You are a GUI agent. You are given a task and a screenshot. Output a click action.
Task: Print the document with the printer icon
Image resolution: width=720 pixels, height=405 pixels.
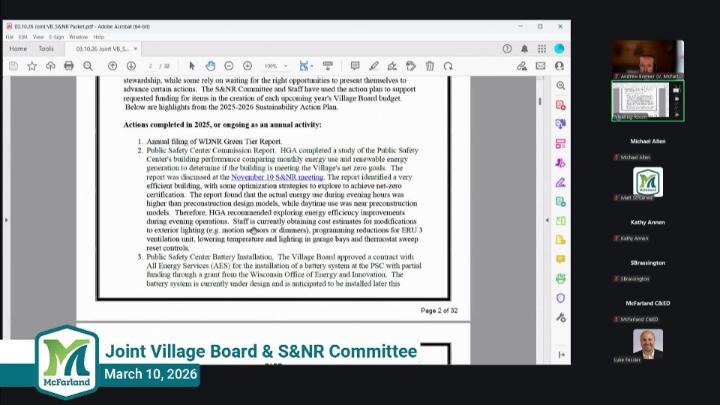tap(69, 66)
